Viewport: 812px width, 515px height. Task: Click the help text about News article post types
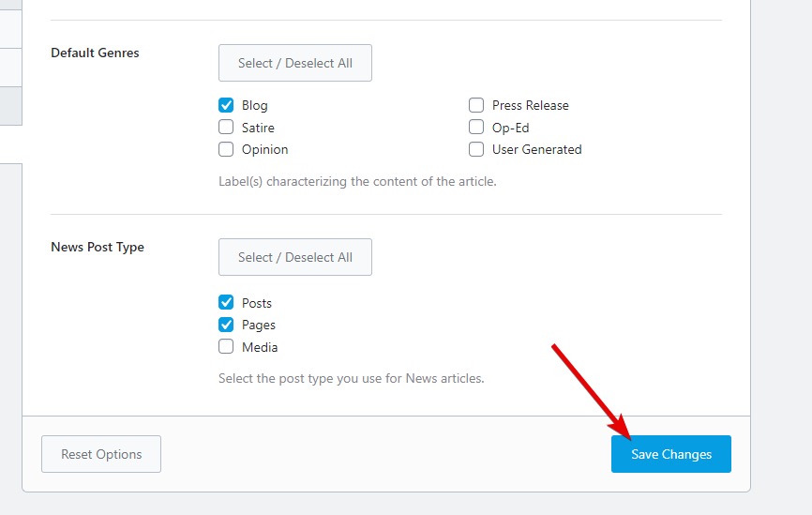[351, 379]
